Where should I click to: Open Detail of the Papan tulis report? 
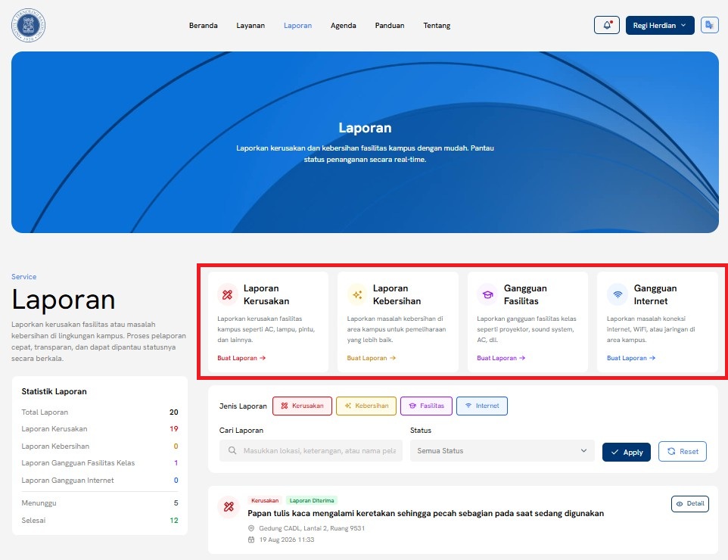pos(690,504)
